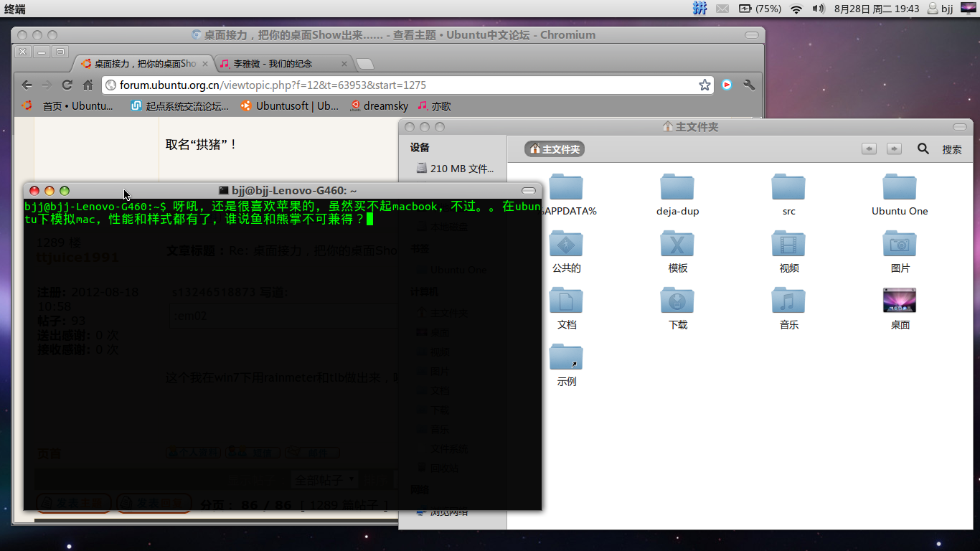Open the 8月28日 周二 19:43 clock menu

(x=877, y=9)
